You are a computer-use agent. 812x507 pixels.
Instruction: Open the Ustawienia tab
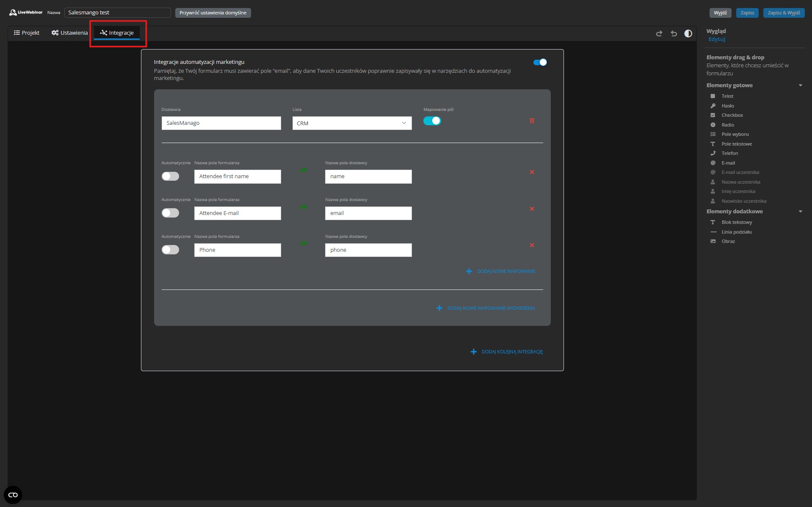[x=69, y=33]
